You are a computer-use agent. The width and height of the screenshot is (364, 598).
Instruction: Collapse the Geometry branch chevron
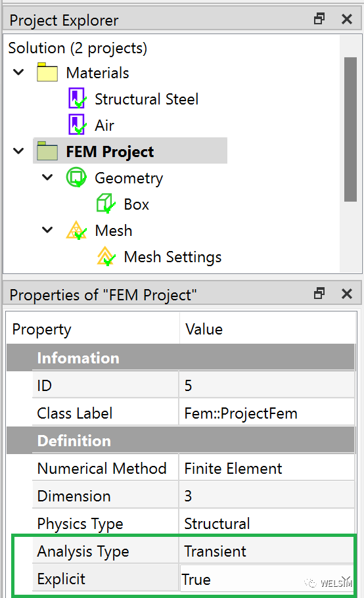tap(47, 177)
